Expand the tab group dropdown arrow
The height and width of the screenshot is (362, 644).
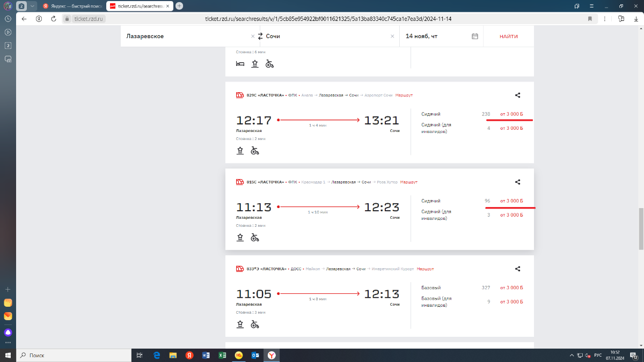[x=33, y=6]
